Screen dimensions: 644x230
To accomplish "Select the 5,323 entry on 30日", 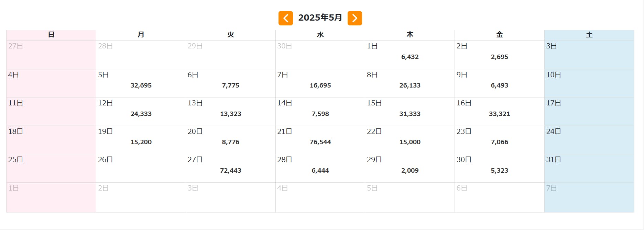I will 499,171.
